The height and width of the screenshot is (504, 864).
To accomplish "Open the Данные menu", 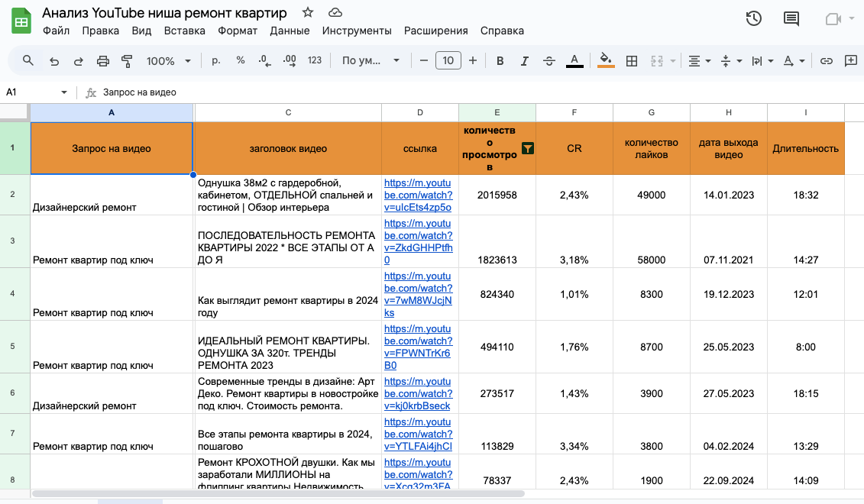I will tap(290, 31).
